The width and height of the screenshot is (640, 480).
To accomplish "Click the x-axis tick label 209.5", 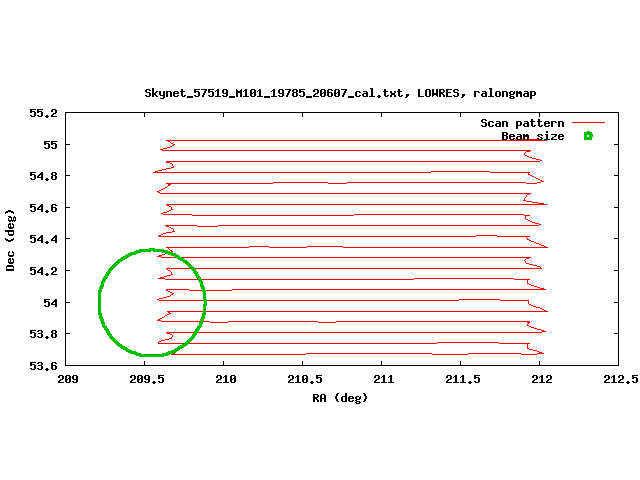I will point(147,379).
